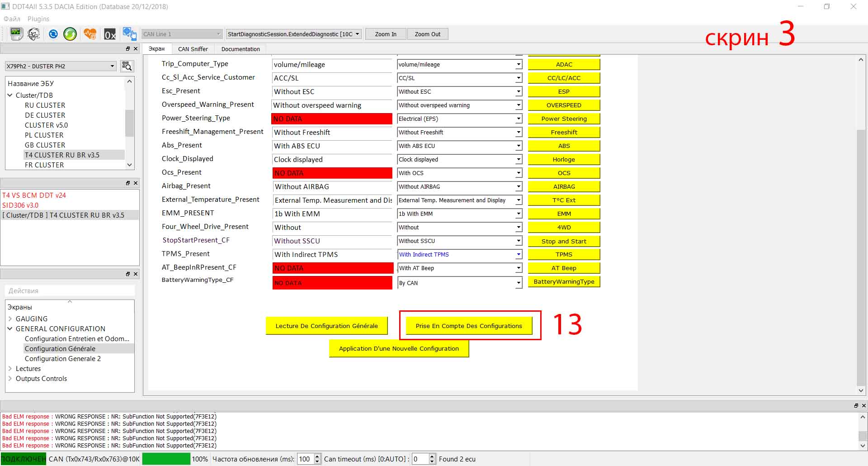Open the 0x hex command icon
868x466 pixels.
(110, 34)
